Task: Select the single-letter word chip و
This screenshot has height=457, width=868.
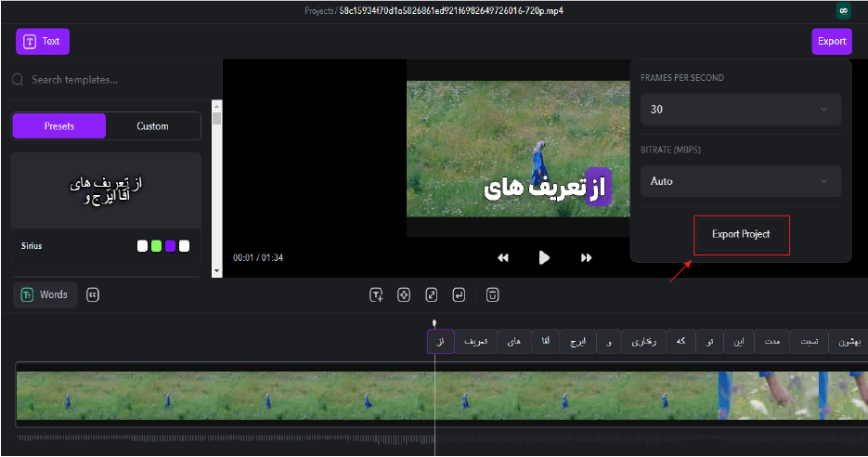Action: (609, 341)
